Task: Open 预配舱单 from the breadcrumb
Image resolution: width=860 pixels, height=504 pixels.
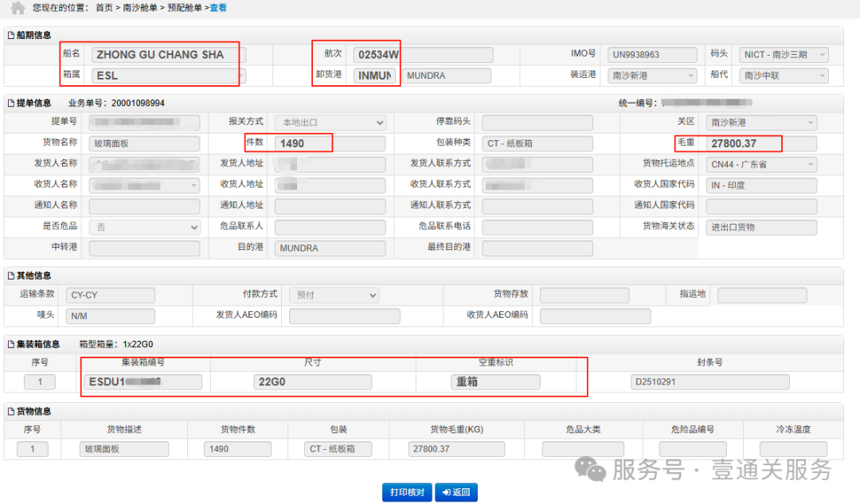Action: click(x=183, y=8)
